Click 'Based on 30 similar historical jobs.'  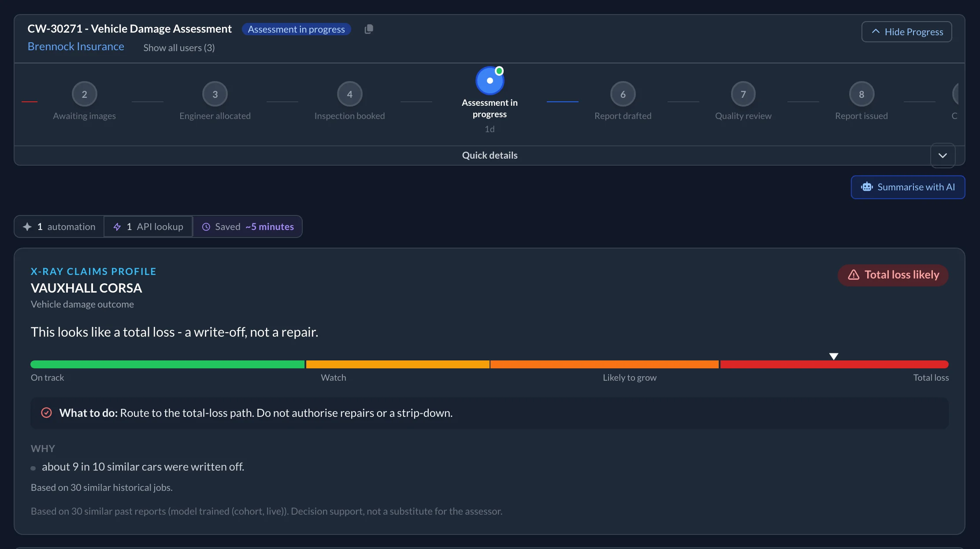coord(102,487)
